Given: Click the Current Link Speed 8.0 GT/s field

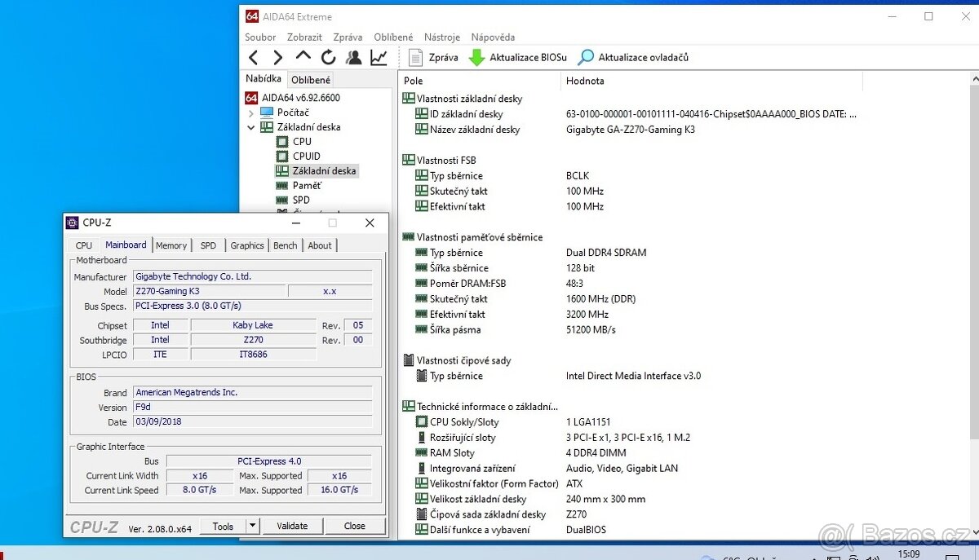Looking at the screenshot, I should pyautogui.click(x=200, y=490).
